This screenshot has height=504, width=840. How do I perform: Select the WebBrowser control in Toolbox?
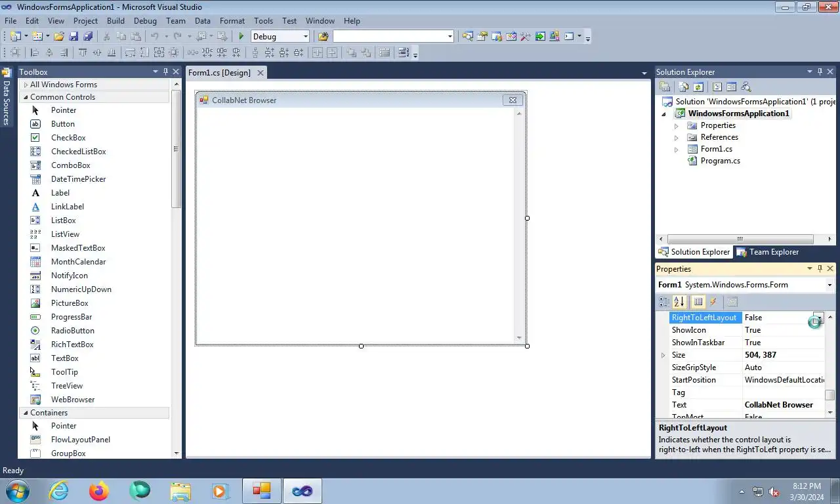pyautogui.click(x=73, y=400)
